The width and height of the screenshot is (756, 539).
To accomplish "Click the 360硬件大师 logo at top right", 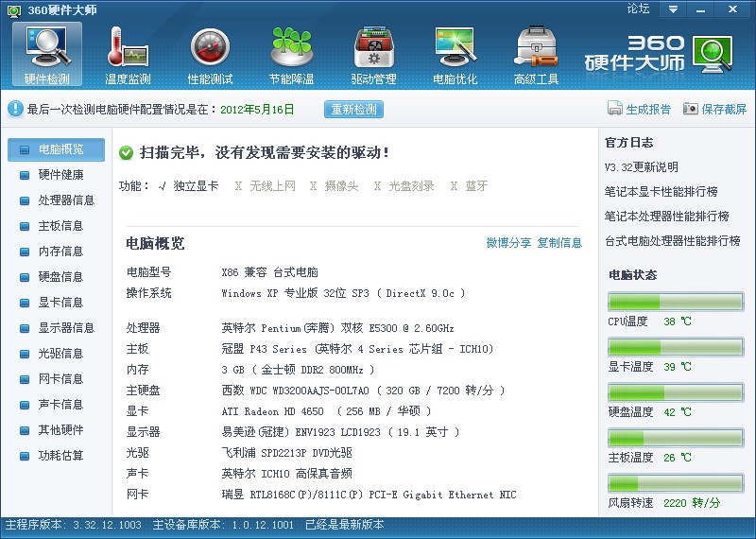I will coord(660,54).
